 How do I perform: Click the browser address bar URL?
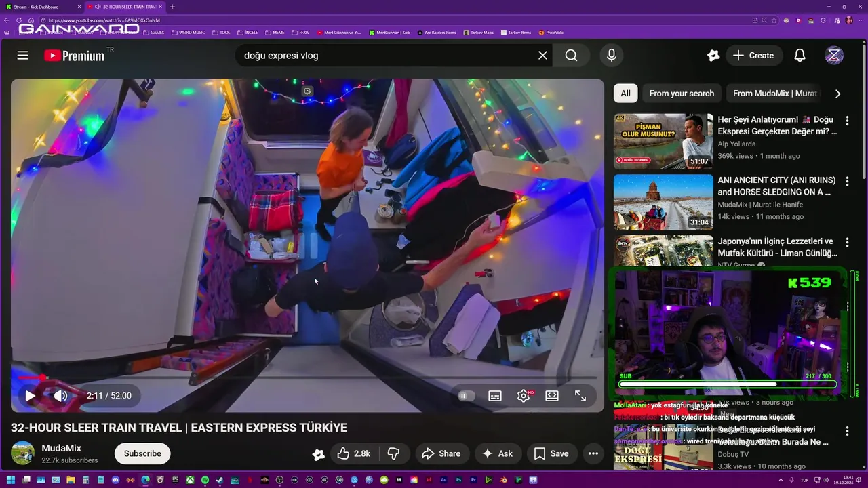pyautogui.click(x=104, y=20)
